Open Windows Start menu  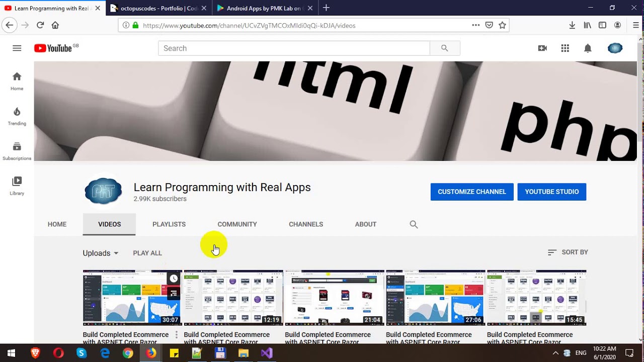coord(12,353)
